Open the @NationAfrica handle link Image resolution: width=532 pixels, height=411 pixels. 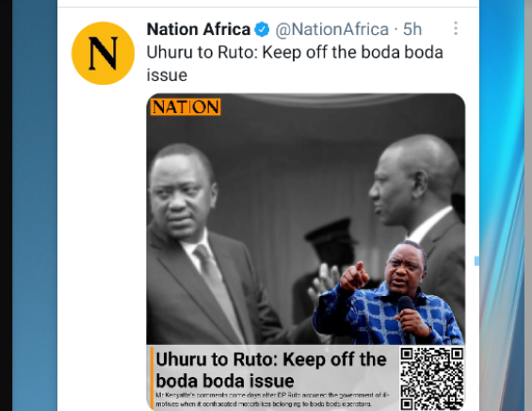(331, 29)
